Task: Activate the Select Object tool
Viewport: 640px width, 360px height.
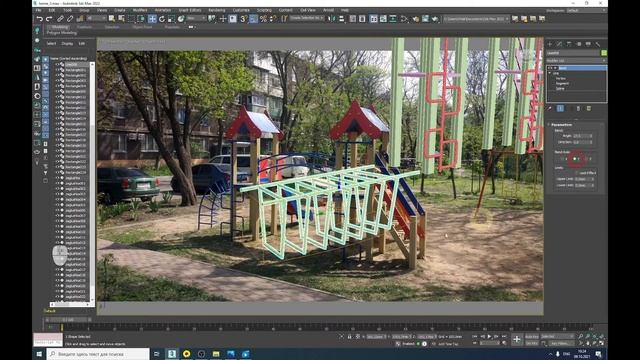Action: (x=112, y=19)
